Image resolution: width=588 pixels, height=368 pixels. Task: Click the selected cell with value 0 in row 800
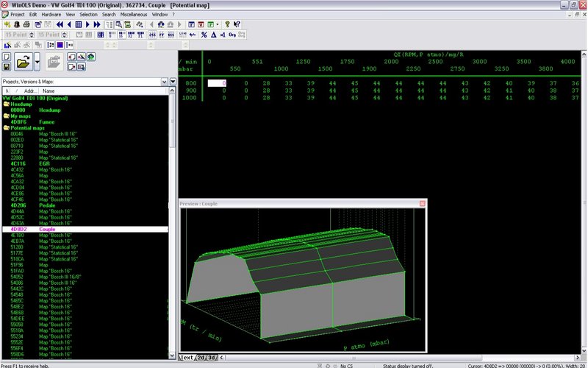(217, 83)
